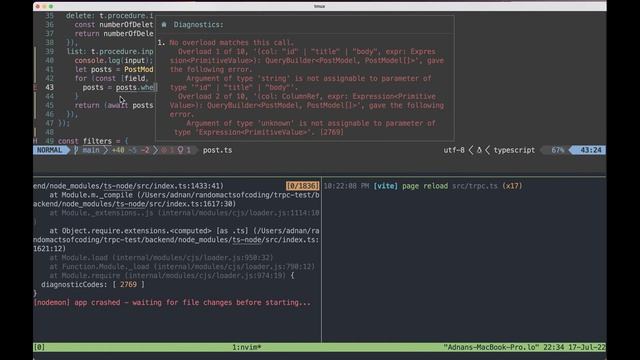
Task: Click the 'Overload 2 of 10' diagnostic line
Action: coord(307,96)
